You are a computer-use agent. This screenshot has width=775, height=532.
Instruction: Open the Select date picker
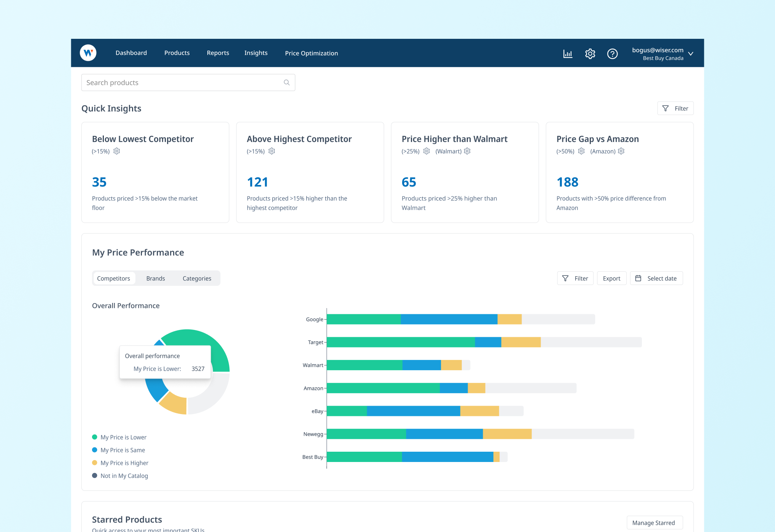tap(656, 278)
